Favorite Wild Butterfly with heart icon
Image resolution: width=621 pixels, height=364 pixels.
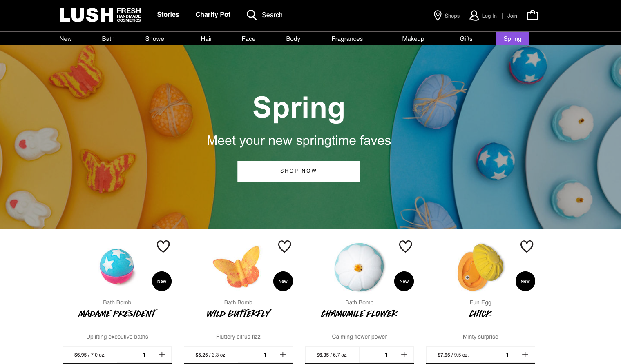[x=284, y=246]
